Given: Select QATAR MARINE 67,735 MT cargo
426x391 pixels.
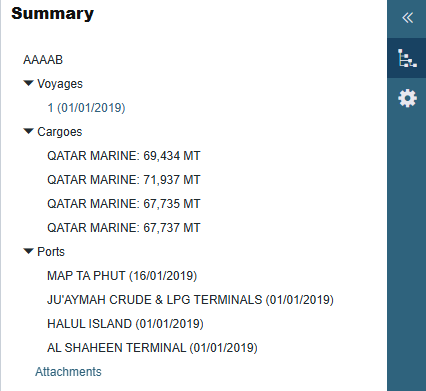Looking at the screenshot, I should [124, 204].
